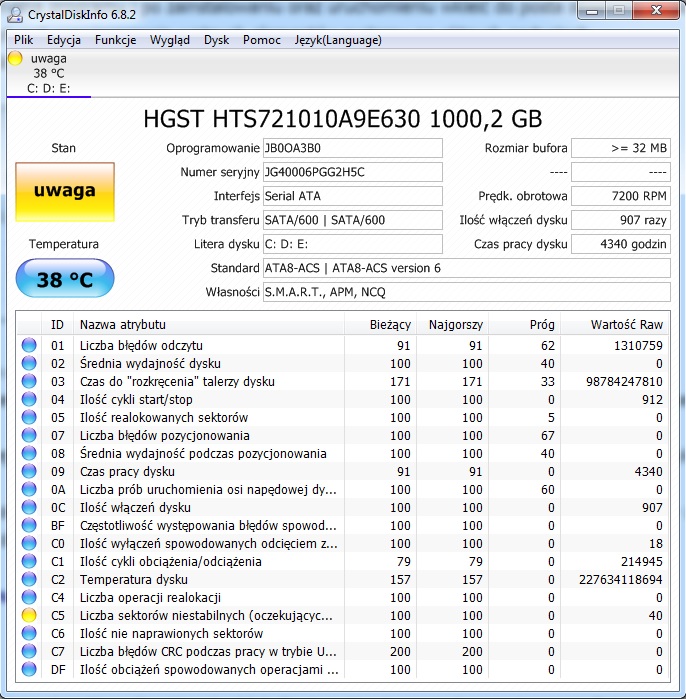Viewport: 686px width, 699px height.
Task: Click the yellow uwaga health status button
Action: 65,192
